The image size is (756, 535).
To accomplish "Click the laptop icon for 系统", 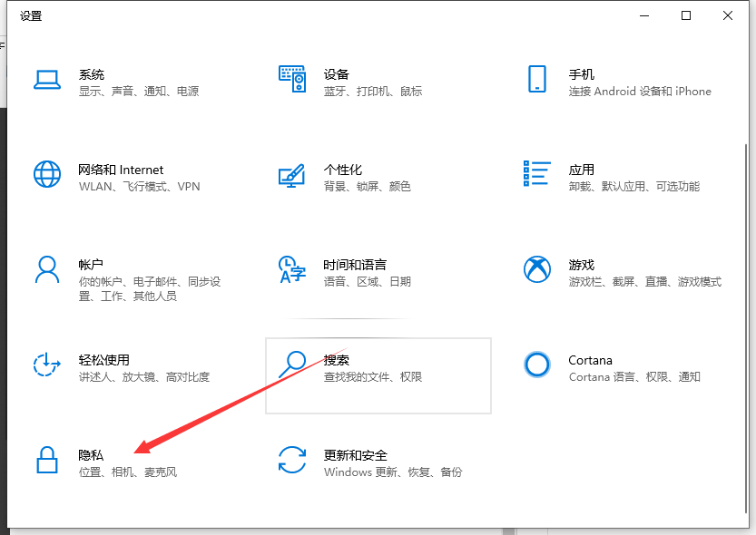I will (46, 79).
